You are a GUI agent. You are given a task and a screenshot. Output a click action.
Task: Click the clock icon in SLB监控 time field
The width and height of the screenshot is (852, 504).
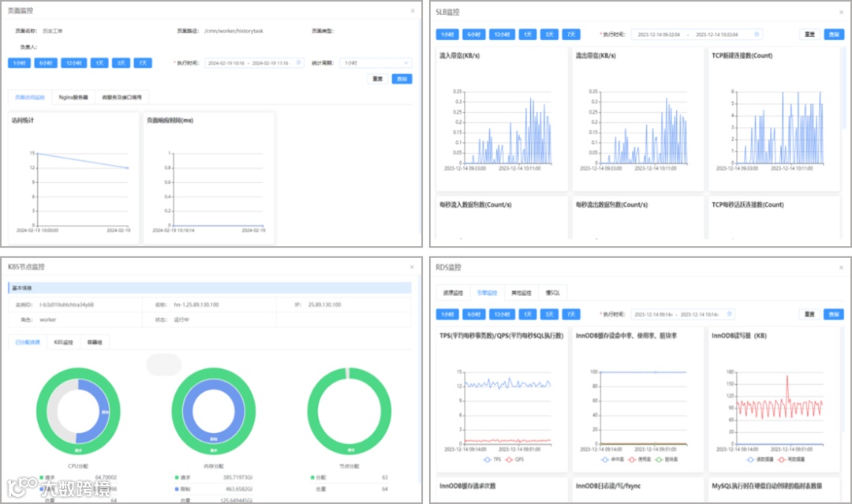(x=757, y=34)
